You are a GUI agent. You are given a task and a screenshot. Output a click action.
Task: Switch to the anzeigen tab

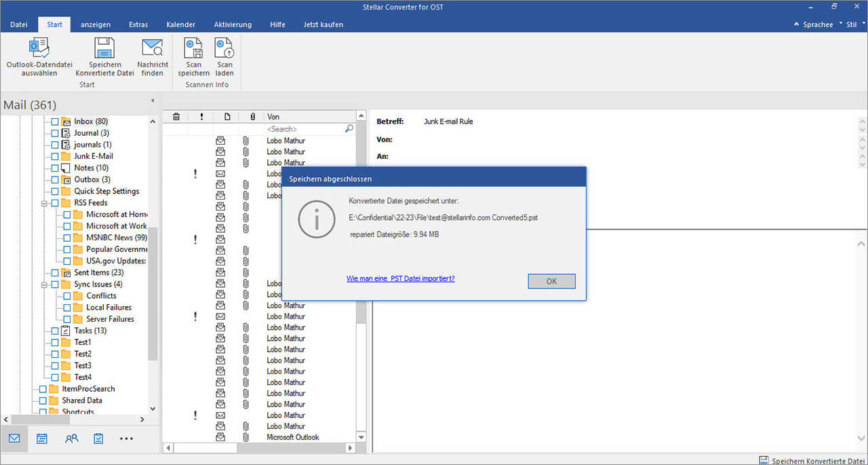[96, 24]
